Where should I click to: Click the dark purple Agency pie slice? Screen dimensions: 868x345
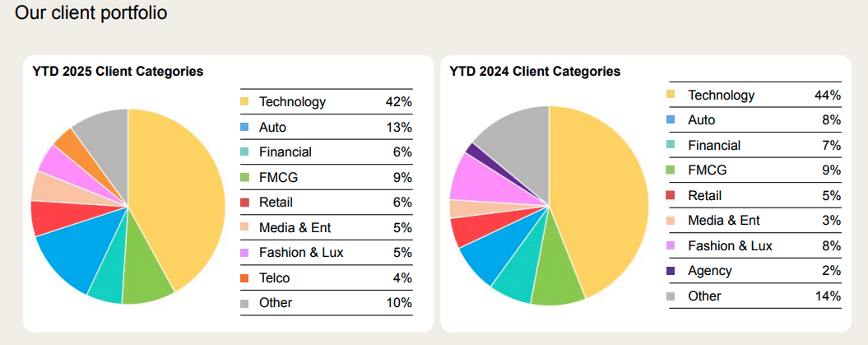(471, 149)
